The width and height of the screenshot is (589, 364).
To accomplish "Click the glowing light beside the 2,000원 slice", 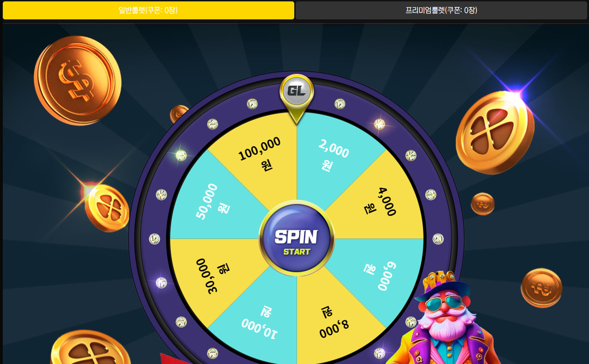I will [379, 124].
